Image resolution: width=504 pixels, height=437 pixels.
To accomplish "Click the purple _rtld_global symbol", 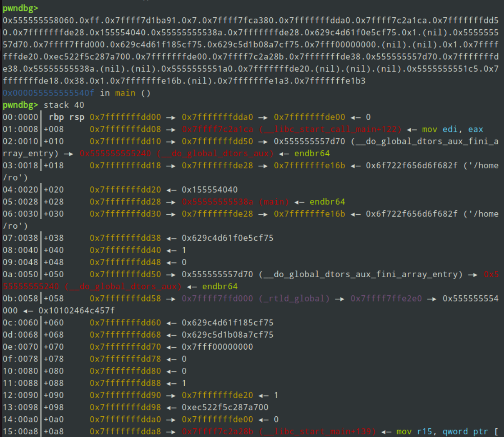I will [x=294, y=298].
